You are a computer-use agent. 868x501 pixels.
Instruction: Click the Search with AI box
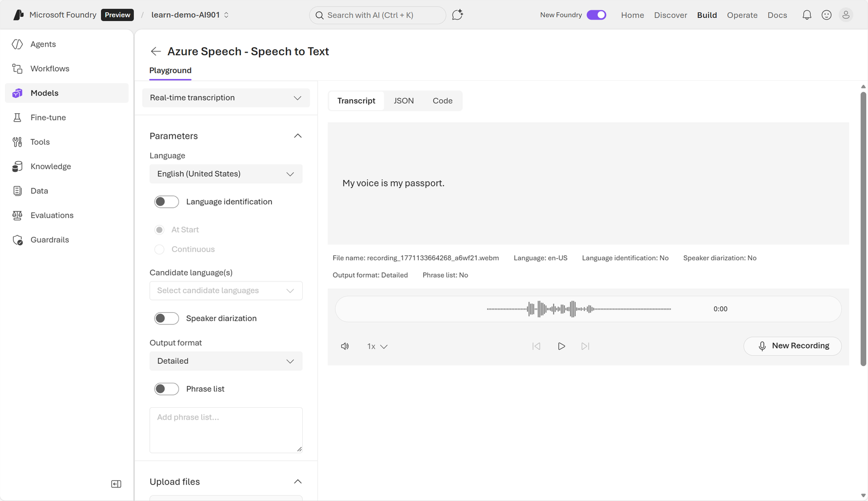coord(378,15)
